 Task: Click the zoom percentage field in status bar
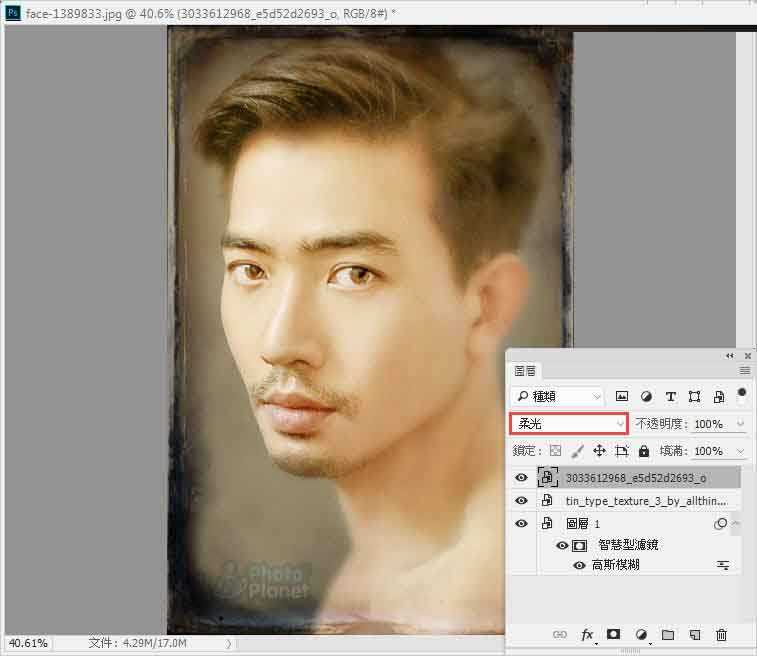click(x=28, y=643)
